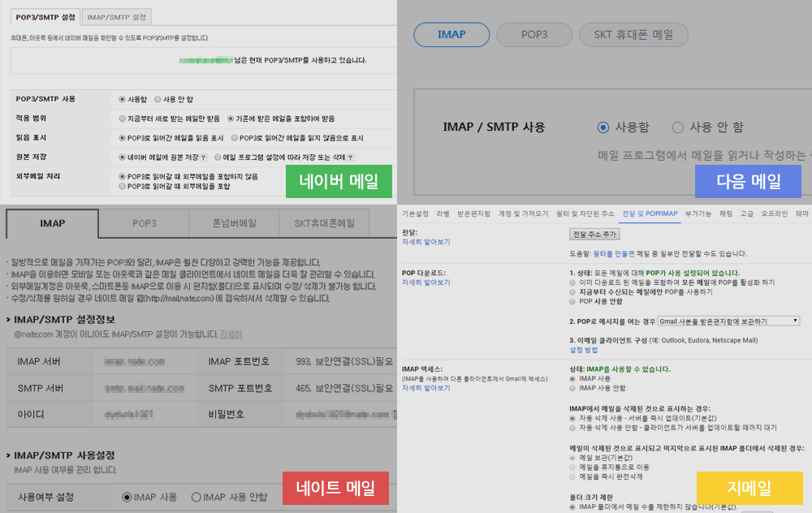Select 사용 안 함 for Daum IMAP / SMTP
This screenshot has height=513, width=812.
click(x=677, y=127)
